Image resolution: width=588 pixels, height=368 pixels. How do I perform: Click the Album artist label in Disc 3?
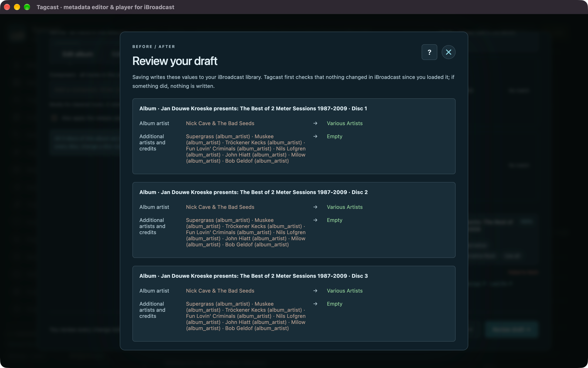coord(154,291)
